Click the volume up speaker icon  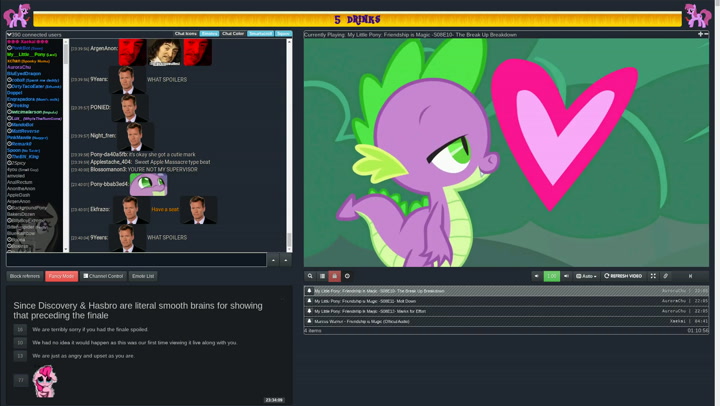(566, 276)
